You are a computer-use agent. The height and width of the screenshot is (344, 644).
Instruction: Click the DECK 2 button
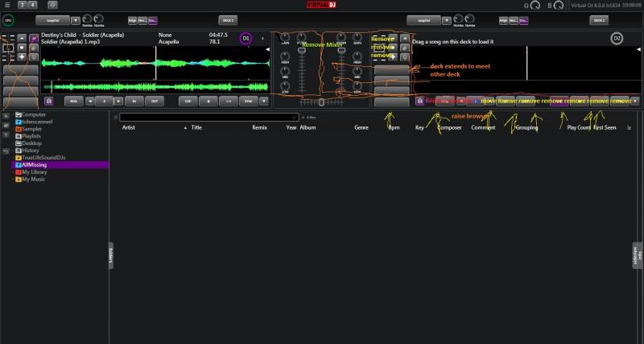coord(599,20)
